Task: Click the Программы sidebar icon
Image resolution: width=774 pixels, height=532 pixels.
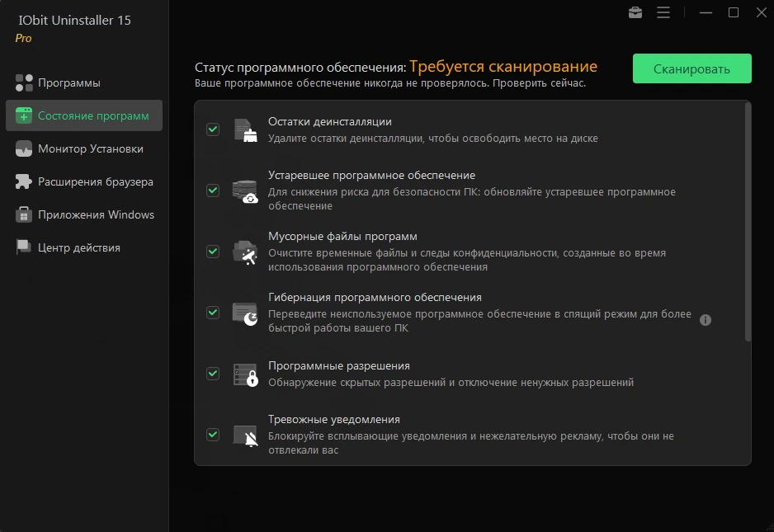Action: click(x=24, y=83)
